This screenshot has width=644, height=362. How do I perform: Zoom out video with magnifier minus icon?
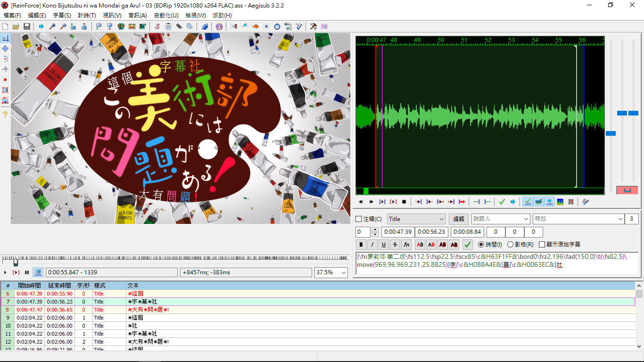point(63,26)
